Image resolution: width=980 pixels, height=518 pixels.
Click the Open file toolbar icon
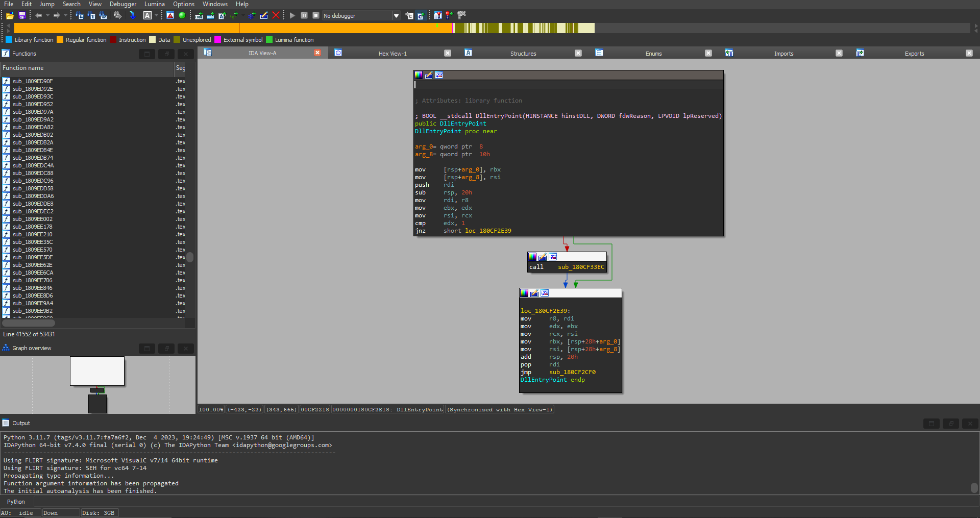[x=10, y=16]
